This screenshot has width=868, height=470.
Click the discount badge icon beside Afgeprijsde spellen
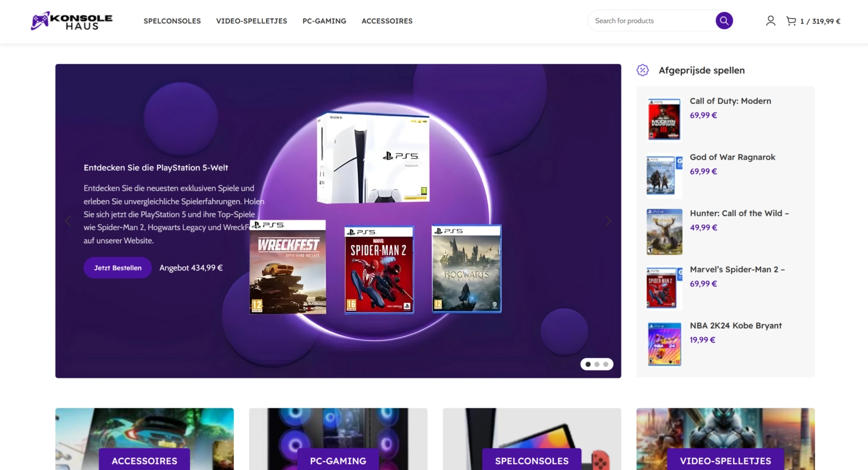coord(643,70)
